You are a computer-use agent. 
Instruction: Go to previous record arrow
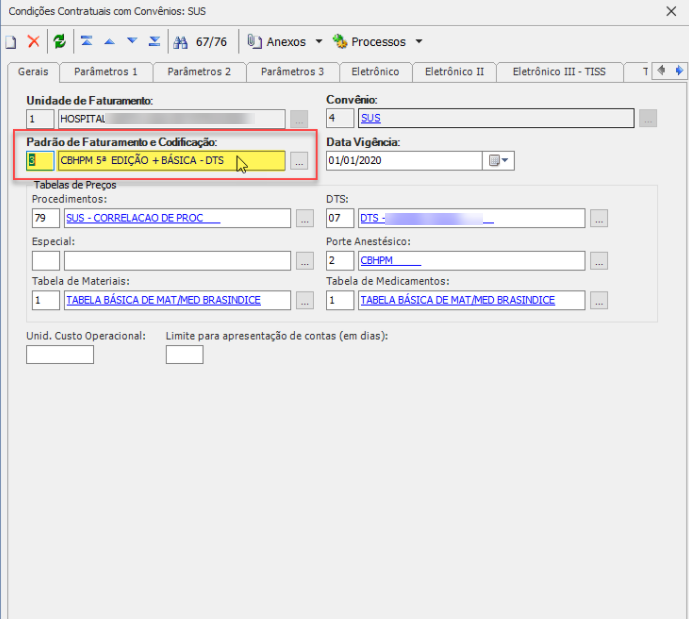(109, 42)
